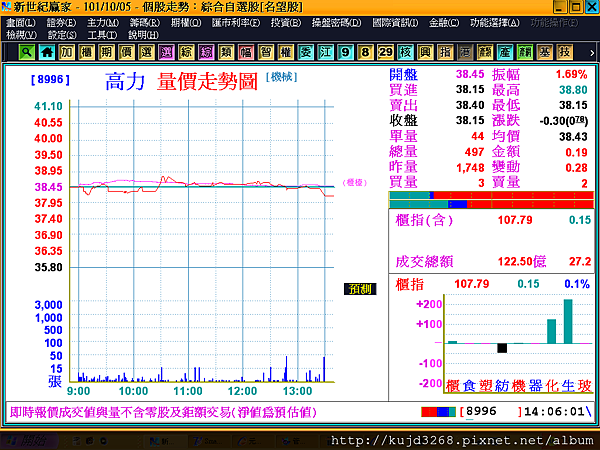600x450 pixels.
Task: Open the 操盤密碼(D) menu
Action: (336, 23)
